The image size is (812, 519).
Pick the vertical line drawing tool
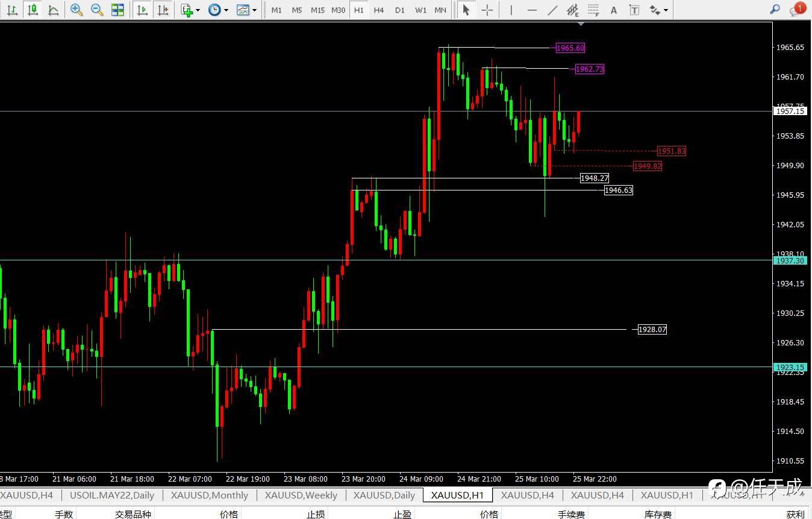511,10
